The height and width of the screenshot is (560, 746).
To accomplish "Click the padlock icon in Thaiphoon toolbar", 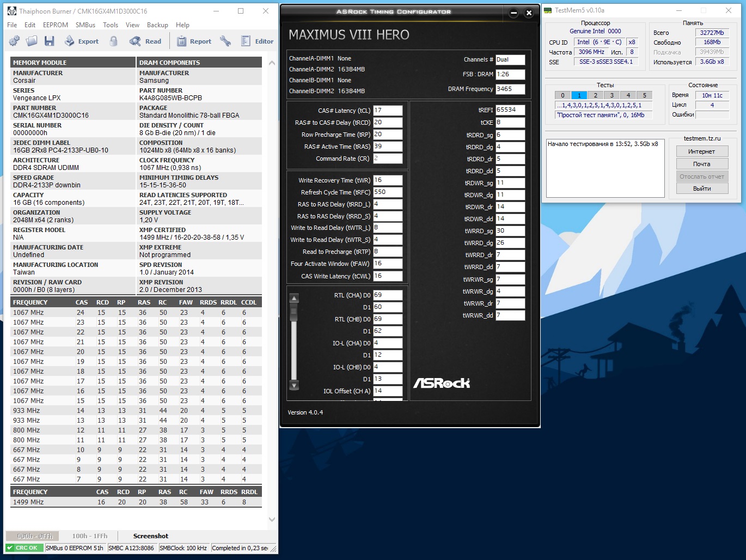I will point(113,41).
